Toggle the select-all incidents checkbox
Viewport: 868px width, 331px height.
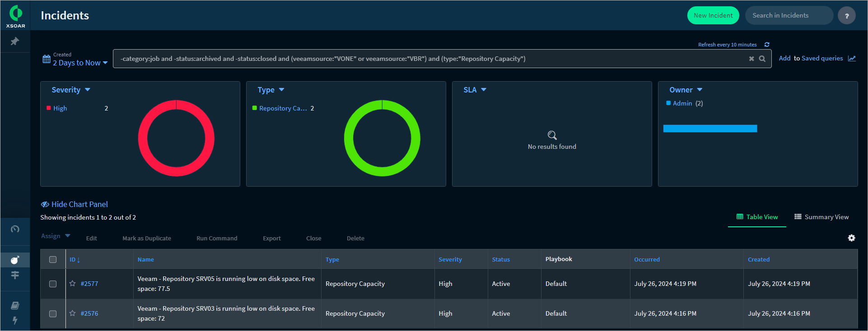click(53, 260)
